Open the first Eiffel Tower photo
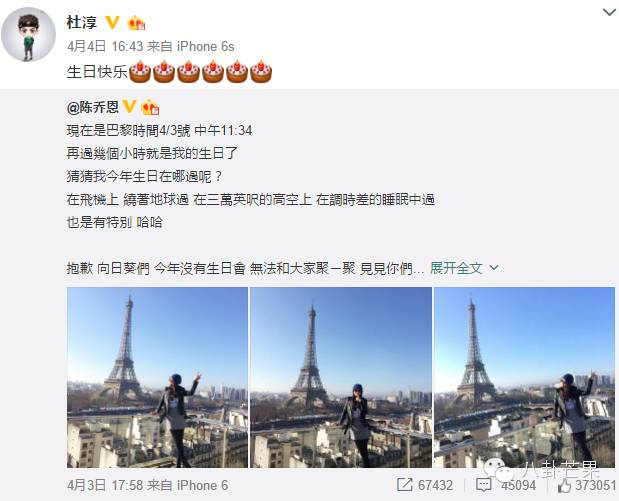Screen dimensions: 619x501 (x=158, y=377)
